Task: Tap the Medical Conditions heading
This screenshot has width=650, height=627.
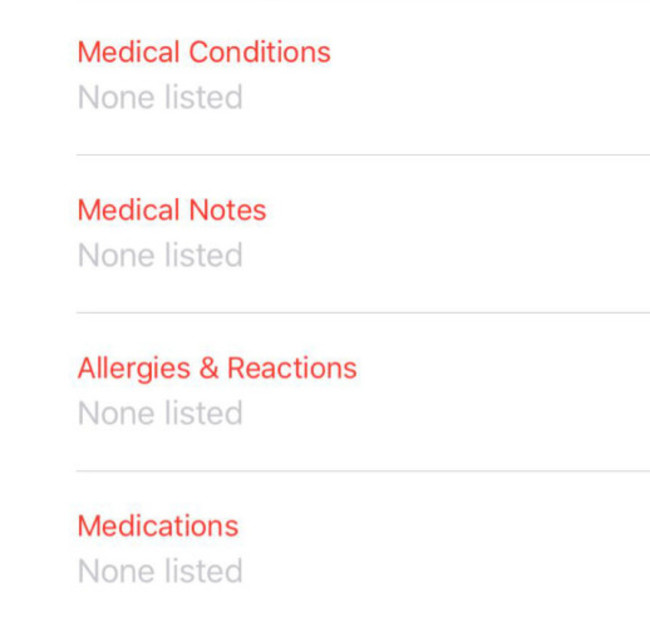Action: tap(203, 52)
